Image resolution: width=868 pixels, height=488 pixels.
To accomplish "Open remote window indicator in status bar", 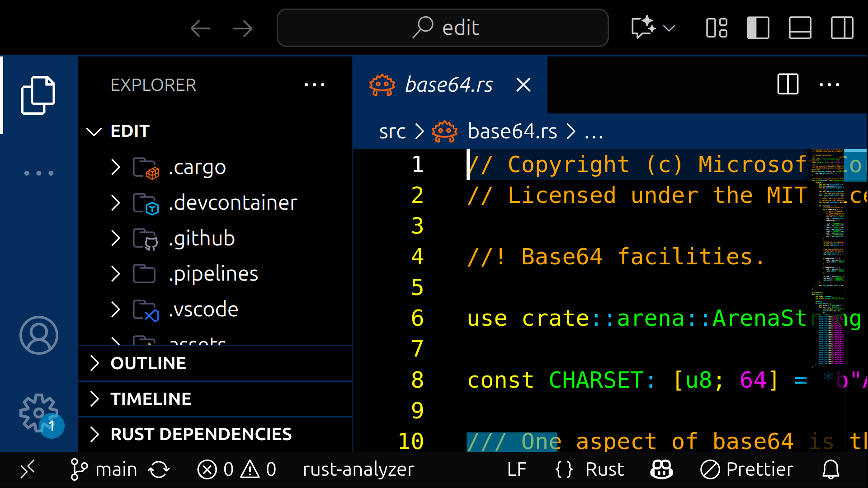I will coord(27,469).
